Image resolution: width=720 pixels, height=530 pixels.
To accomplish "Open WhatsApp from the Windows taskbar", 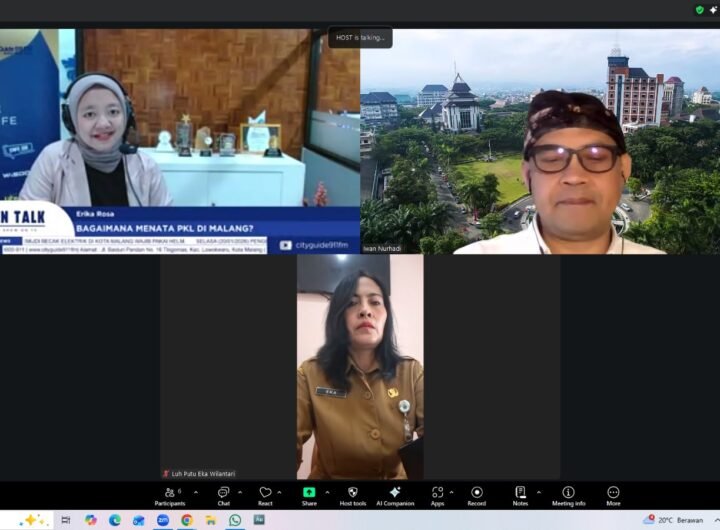I will point(235,520).
